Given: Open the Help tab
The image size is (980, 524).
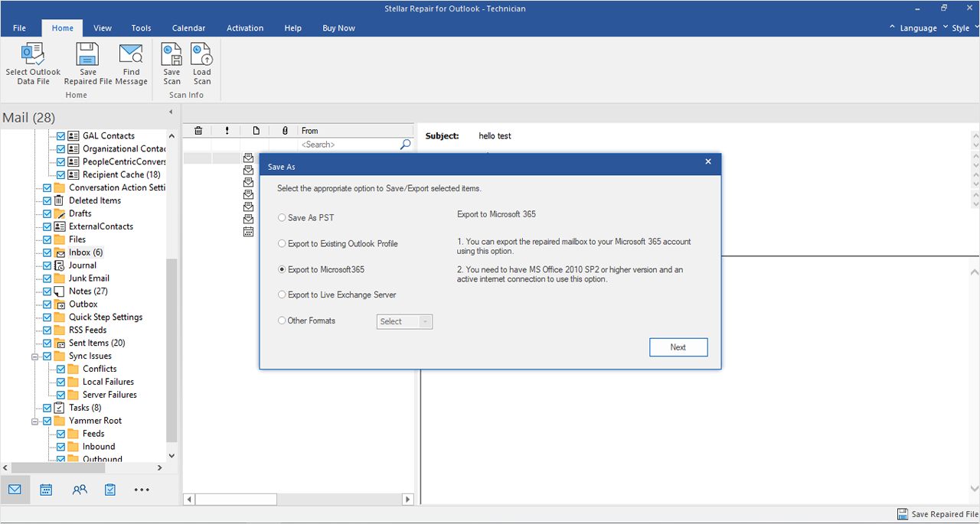Looking at the screenshot, I should pyautogui.click(x=292, y=28).
